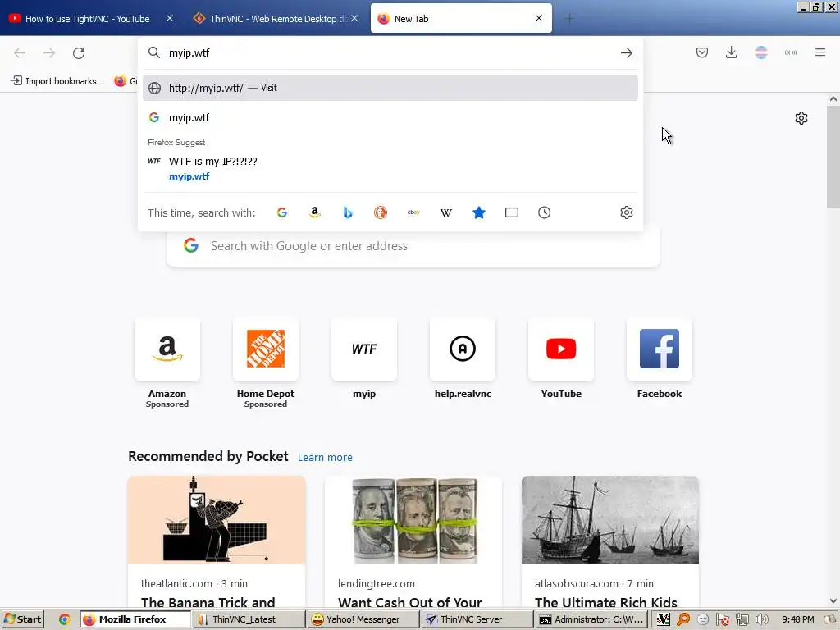Search this time with Amazon icon
The image size is (840, 630).
click(x=315, y=212)
